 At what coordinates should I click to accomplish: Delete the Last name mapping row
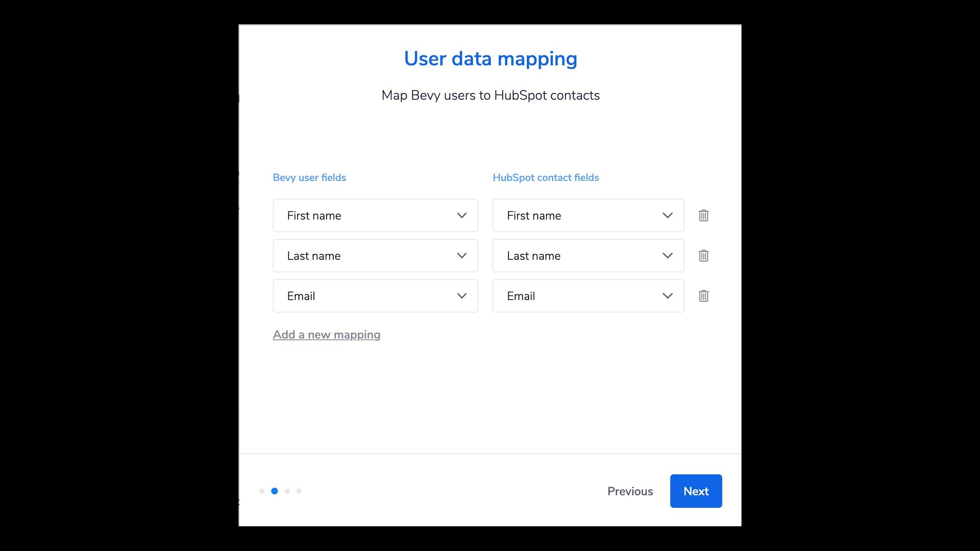704,256
